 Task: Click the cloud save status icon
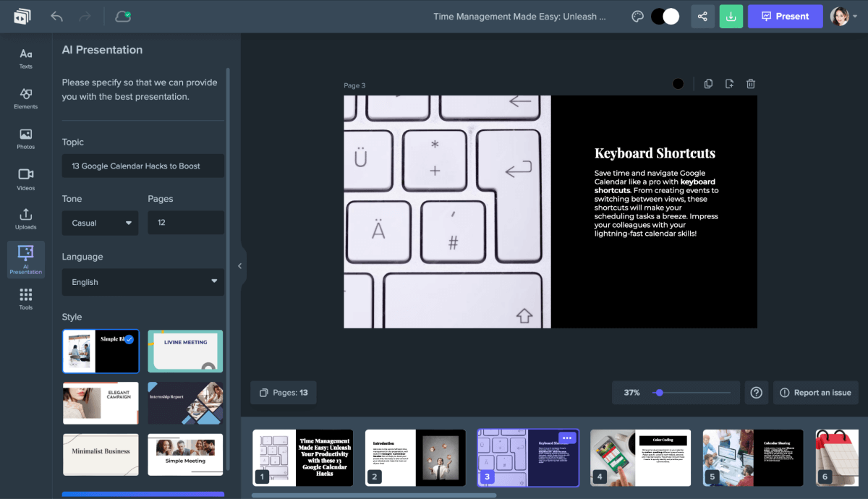123,16
